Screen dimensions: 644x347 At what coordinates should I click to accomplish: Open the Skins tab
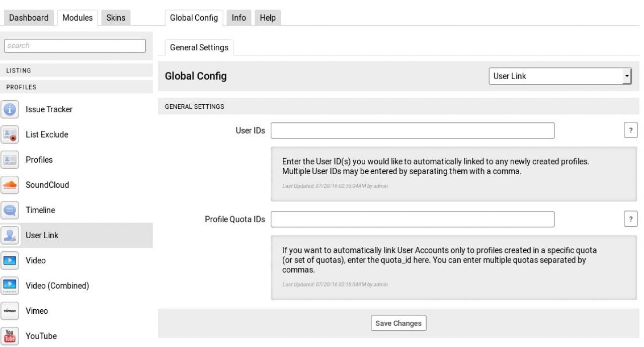click(116, 18)
